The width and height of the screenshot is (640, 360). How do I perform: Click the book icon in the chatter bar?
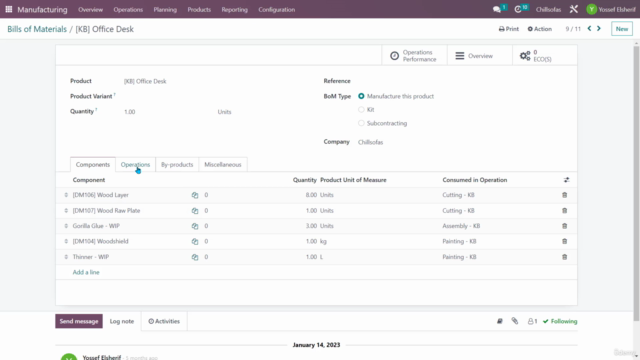[x=500, y=321]
